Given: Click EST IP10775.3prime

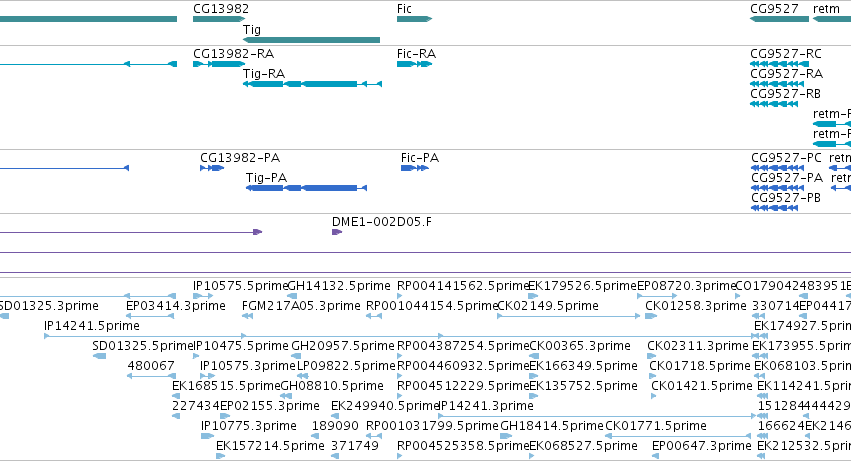Looking at the screenshot, I should coord(249,427).
